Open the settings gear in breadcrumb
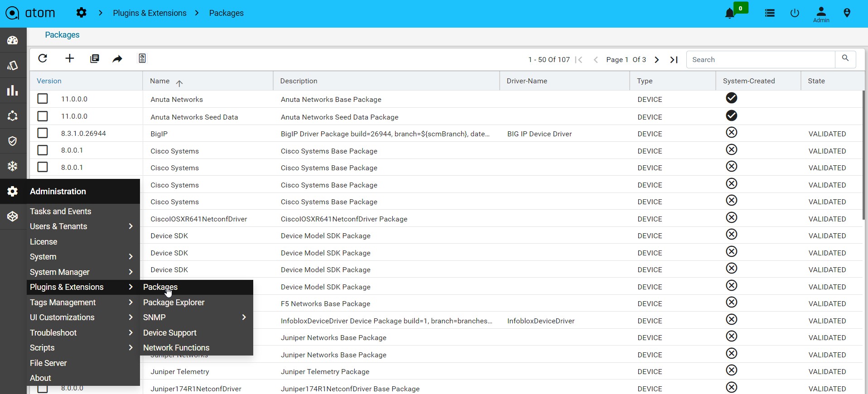This screenshot has width=868, height=394. coord(82,13)
